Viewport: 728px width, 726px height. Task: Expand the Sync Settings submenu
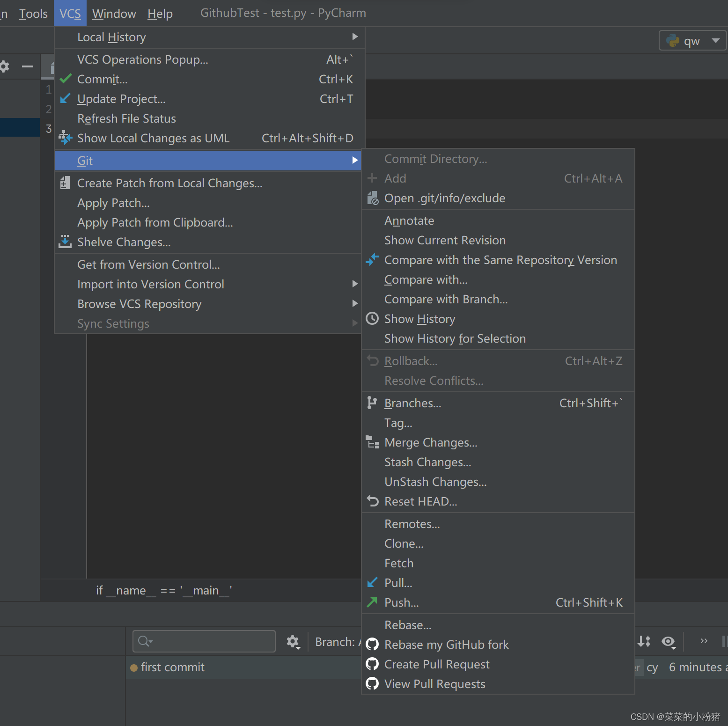[x=208, y=323]
